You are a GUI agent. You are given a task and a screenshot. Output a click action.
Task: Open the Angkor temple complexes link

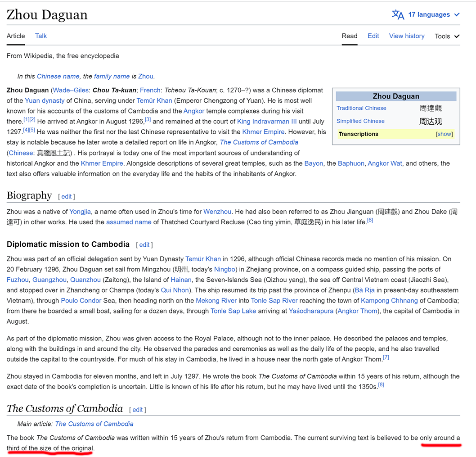[x=194, y=111]
